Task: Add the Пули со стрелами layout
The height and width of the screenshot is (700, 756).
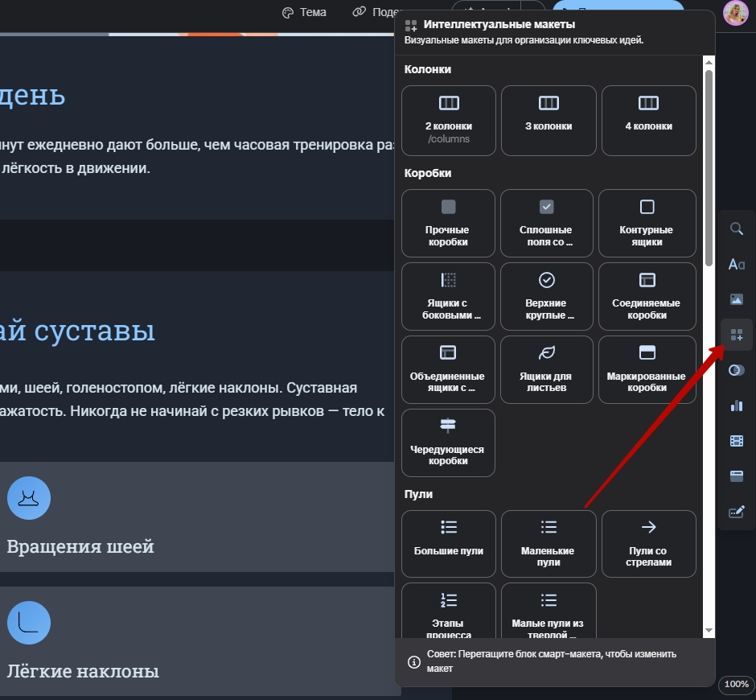Action: [648, 543]
